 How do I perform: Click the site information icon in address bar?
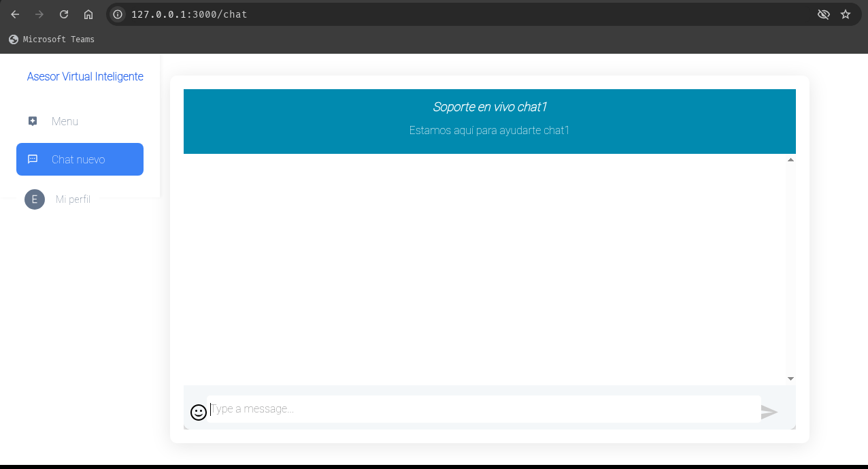(x=118, y=14)
